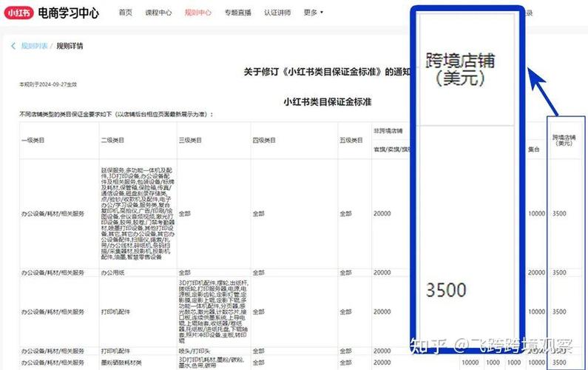
Task: Click the 小红书 red logo
Action: 18,13
